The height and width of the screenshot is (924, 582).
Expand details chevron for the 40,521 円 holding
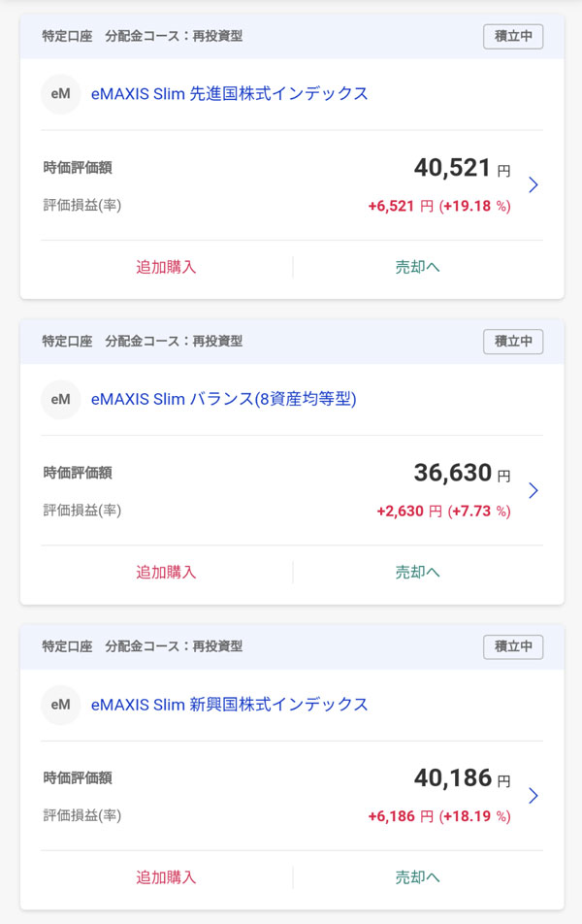pyautogui.click(x=533, y=184)
